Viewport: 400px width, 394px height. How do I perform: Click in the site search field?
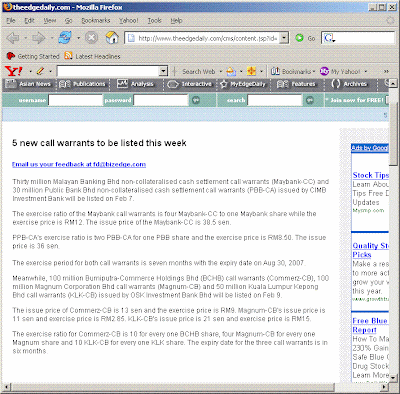coord(275,100)
